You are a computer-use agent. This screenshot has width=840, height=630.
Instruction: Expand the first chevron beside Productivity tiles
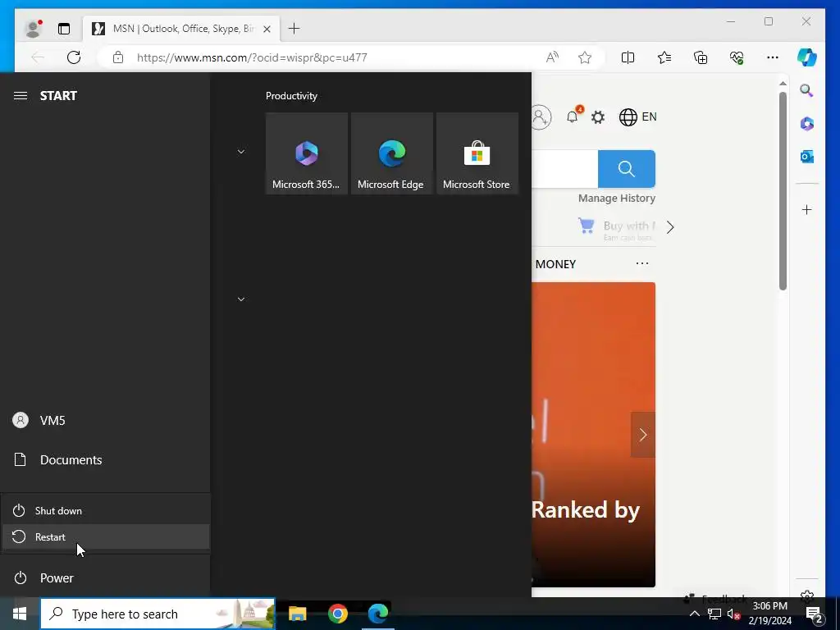pos(241,152)
